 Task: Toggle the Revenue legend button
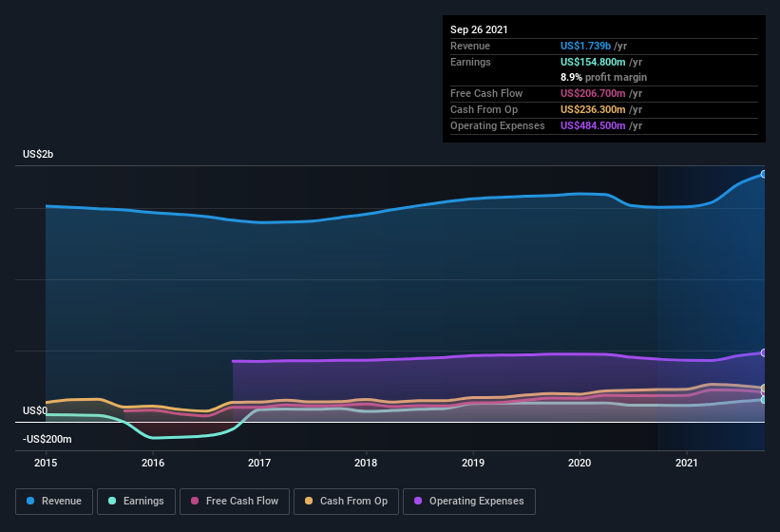[54, 502]
